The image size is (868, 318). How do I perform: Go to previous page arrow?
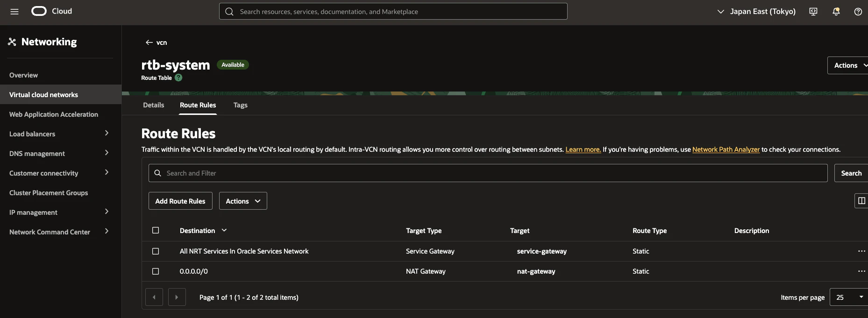tap(154, 297)
